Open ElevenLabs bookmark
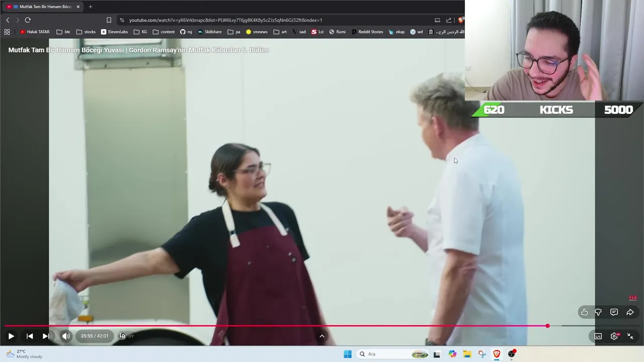The width and height of the screenshot is (644, 362). (x=114, y=32)
